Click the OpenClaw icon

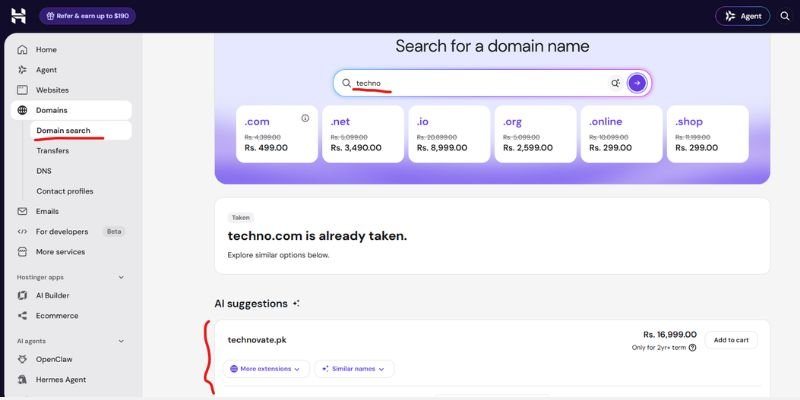point(22,359)
